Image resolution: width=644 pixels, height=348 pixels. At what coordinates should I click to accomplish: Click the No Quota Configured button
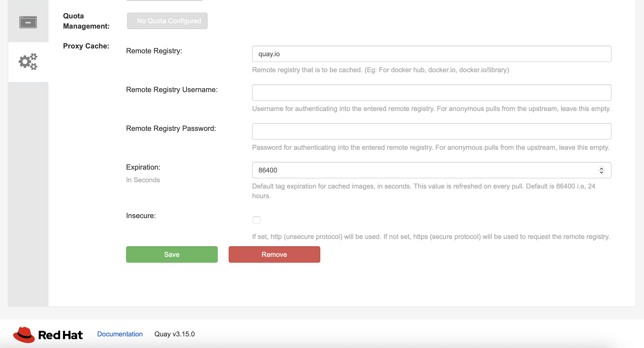(x=167, y=21)
